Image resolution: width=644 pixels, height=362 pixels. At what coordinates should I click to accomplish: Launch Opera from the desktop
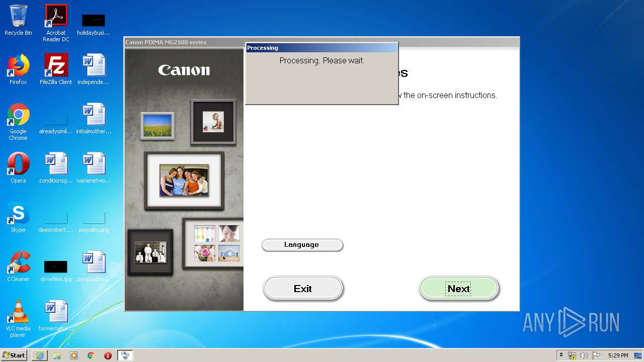point(18,168)
